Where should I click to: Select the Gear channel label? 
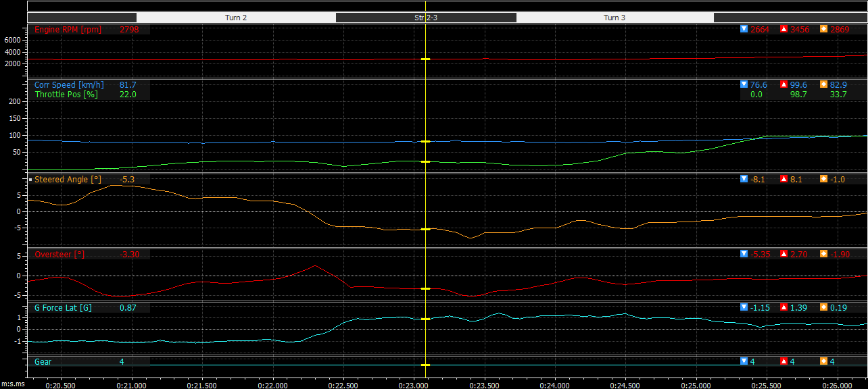43,362
